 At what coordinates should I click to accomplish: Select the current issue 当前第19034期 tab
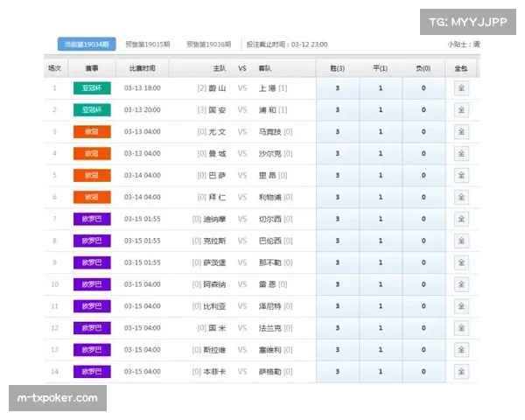[x=83, y=44]
